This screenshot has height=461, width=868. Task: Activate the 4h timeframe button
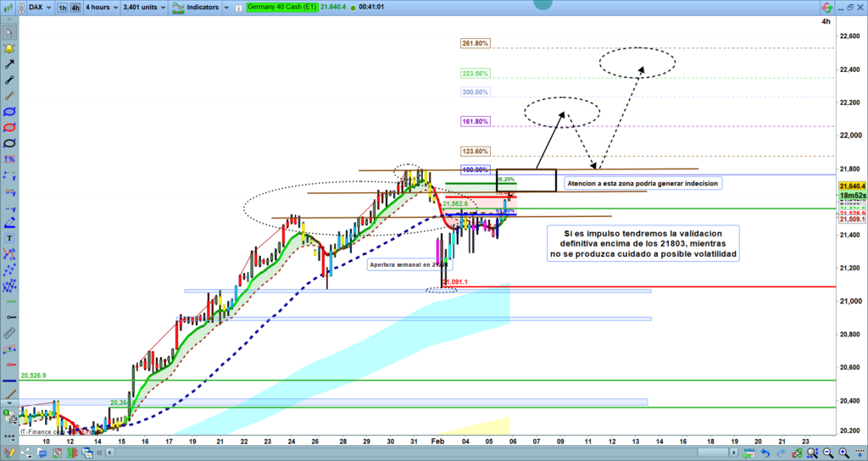tap(75, 7)
